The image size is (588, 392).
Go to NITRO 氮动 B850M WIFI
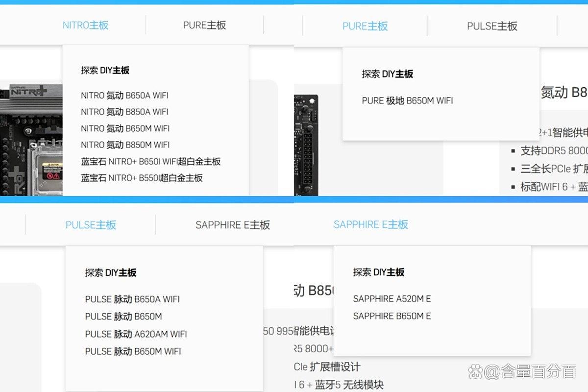click(x=125, y=145)
